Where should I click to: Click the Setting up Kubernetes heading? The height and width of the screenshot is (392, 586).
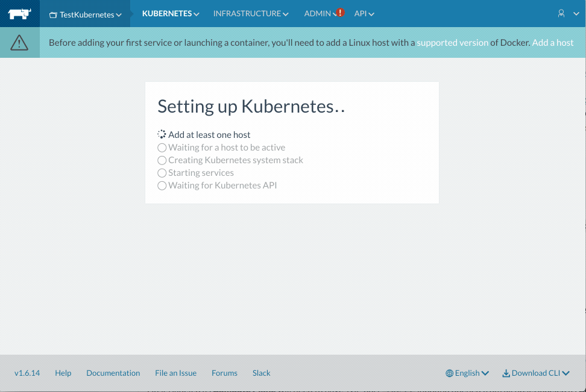click(251, 107)
